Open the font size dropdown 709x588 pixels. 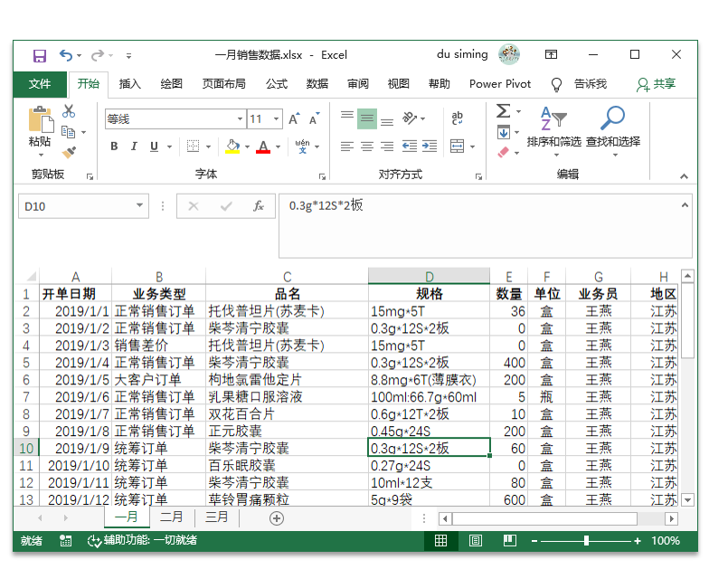277,119
